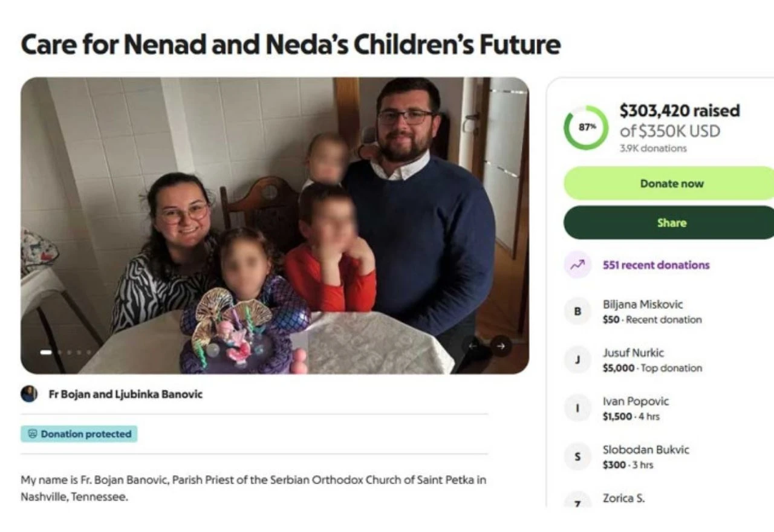Image resolution: width=774 pixels, height=532 pixels.
Task: Open the 551 recent donations link
Action: tap(656, 265)
